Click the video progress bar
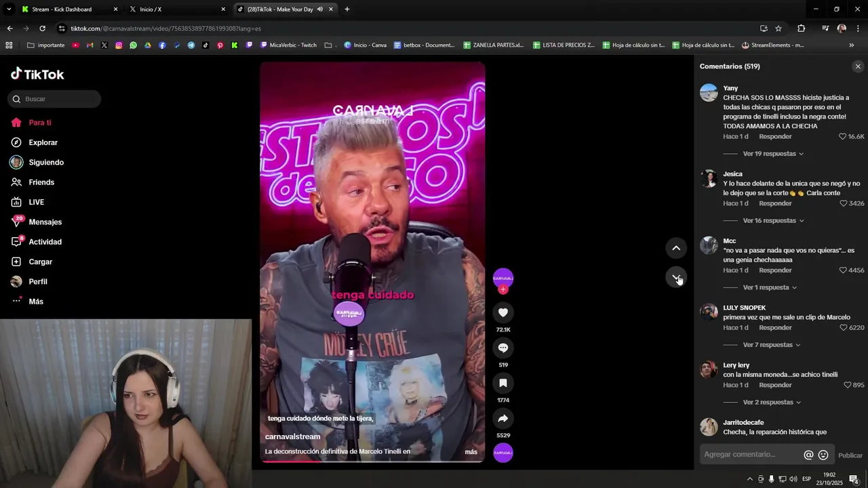 372,462
